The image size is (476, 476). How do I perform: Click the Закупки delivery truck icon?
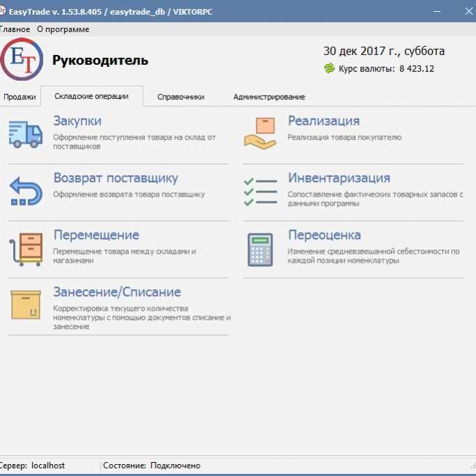coord(26,135)
